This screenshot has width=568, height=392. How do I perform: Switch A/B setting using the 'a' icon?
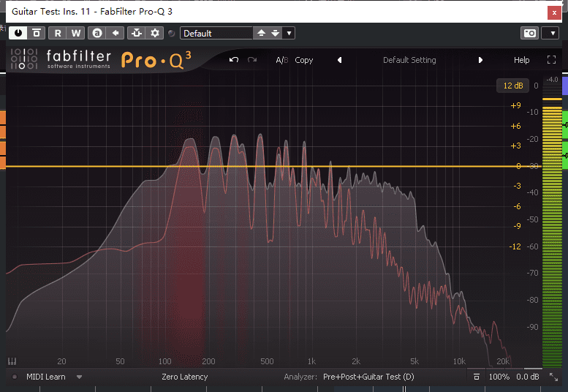[97, 34]
